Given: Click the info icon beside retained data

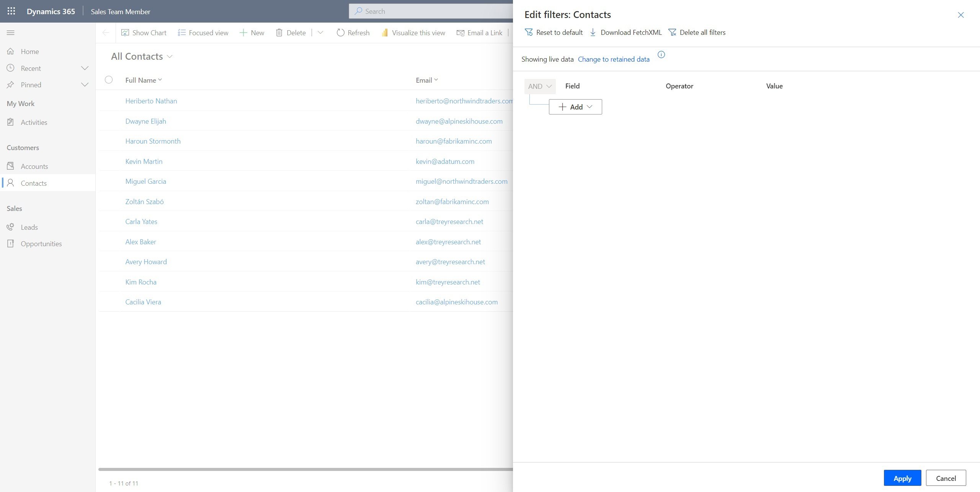Looking at the screenshot, I should coord(661,54).
